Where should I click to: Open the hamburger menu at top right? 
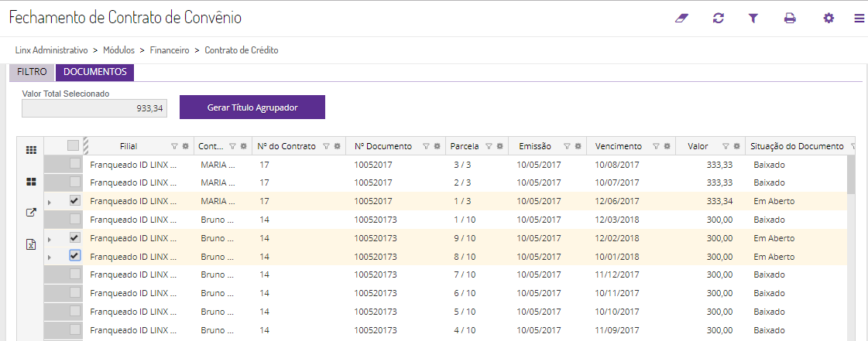tap(859, 18)
